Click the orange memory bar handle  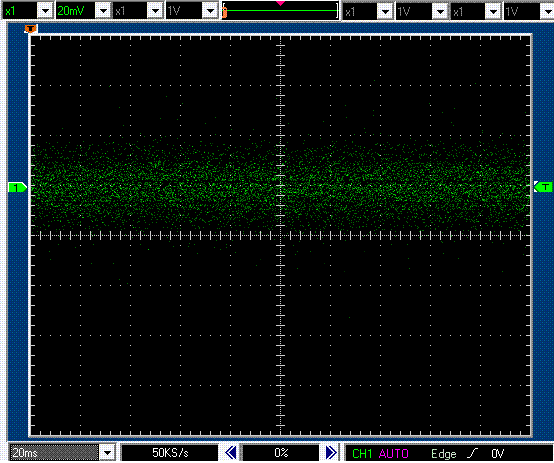point(224,12)
